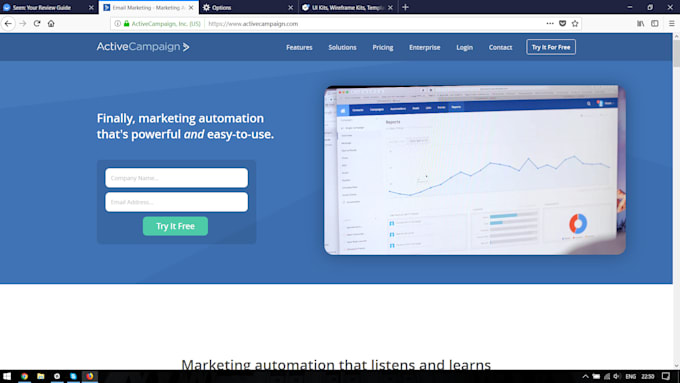
Task: Close the Email Marketing tab
Action: coord(191,7)
